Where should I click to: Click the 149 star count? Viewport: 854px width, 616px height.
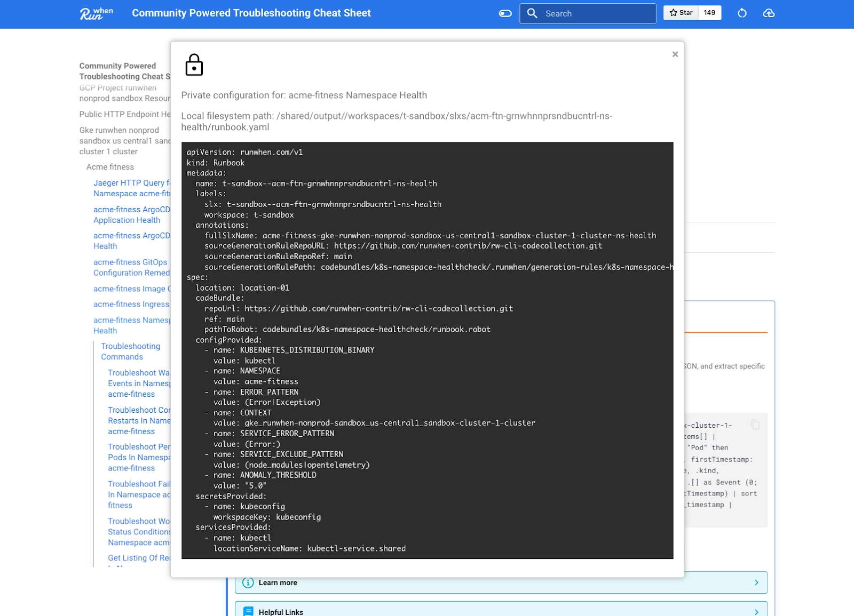[x=709, y=13]
